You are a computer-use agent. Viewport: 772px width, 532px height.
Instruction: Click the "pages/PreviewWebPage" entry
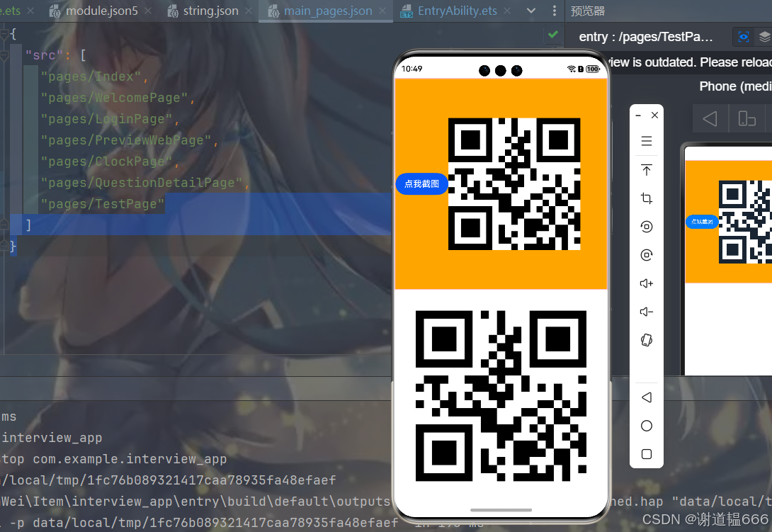coord(129,140)
